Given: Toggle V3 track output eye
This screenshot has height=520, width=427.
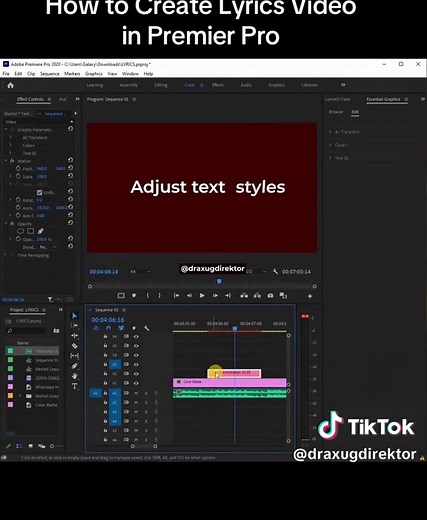Looking at the screenshot, I should pos(136,364).
